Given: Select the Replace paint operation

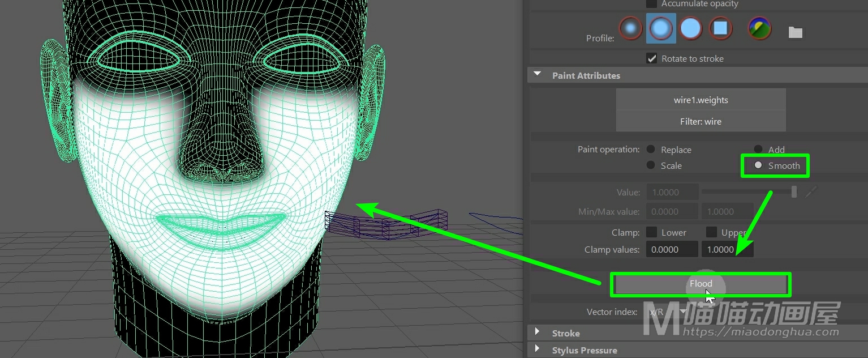Looking at the screenshot, I should [651, 150].
